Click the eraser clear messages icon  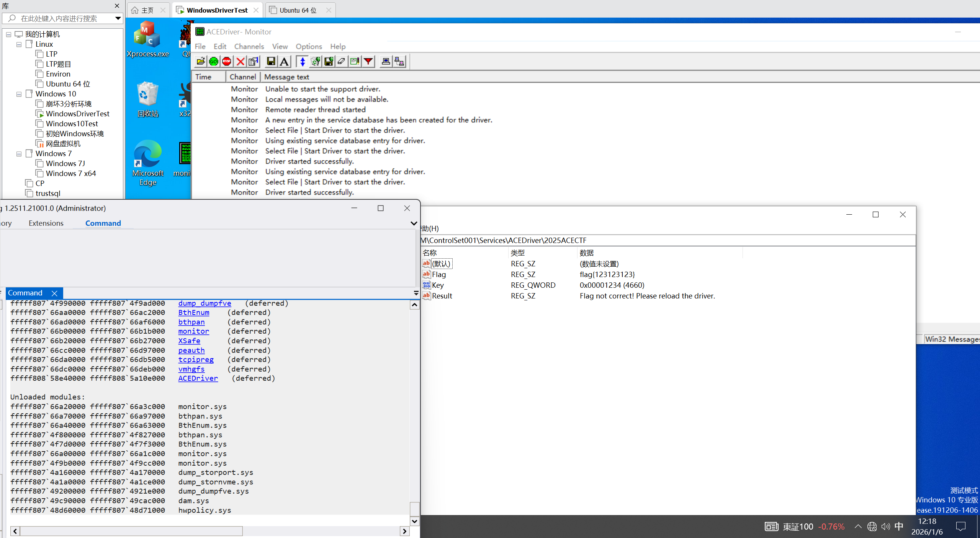[341, 62]
